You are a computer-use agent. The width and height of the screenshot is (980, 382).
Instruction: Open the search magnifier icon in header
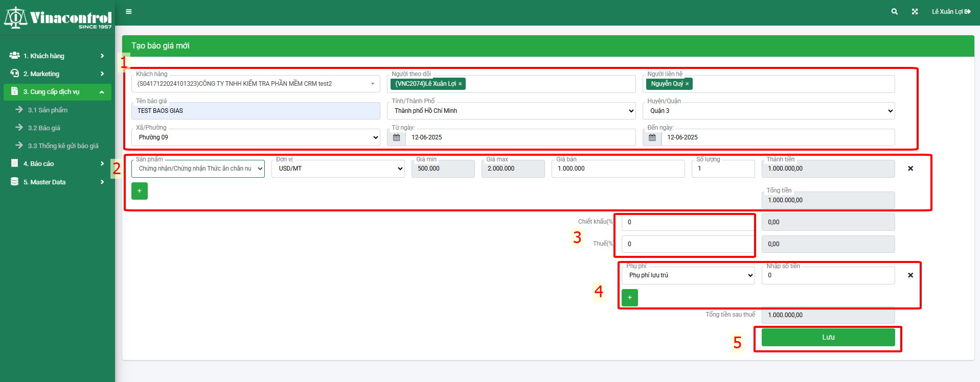point(895,11)
